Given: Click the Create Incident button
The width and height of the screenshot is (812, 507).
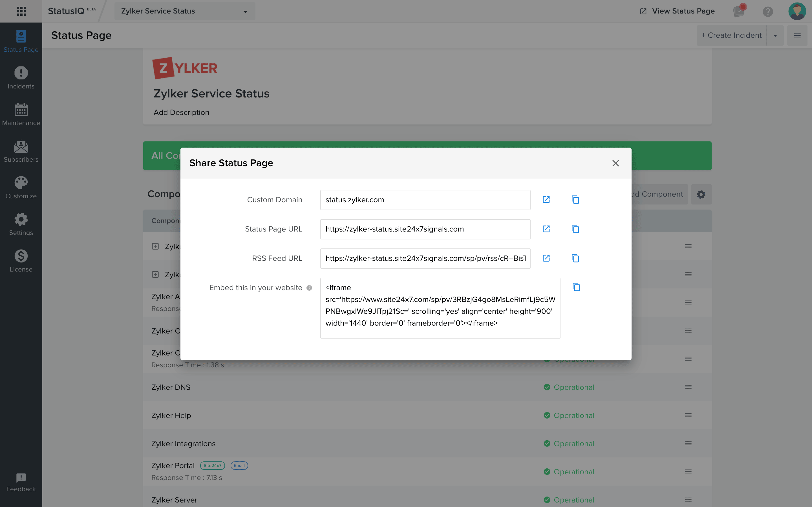Looking at the screenshot, I should [731, 35].
